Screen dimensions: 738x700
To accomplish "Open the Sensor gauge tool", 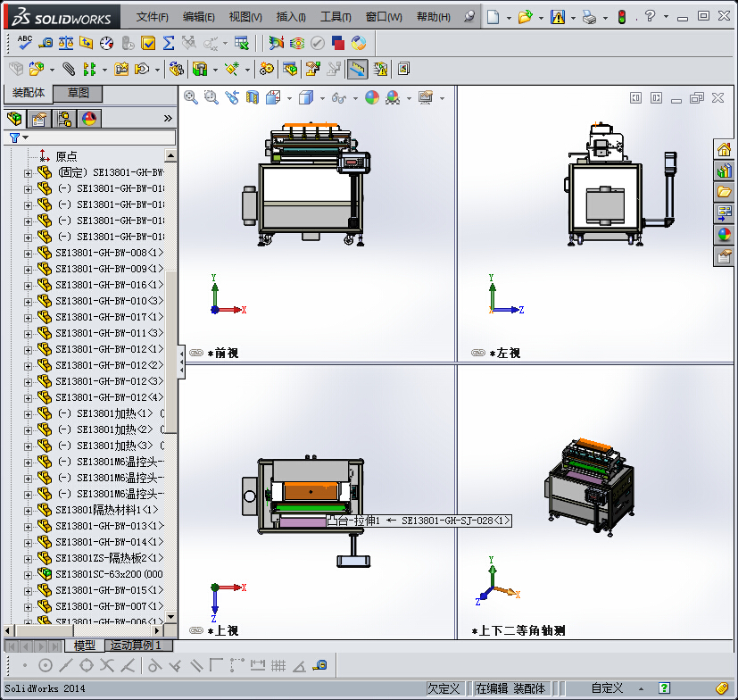I will (x=107, y=44).
